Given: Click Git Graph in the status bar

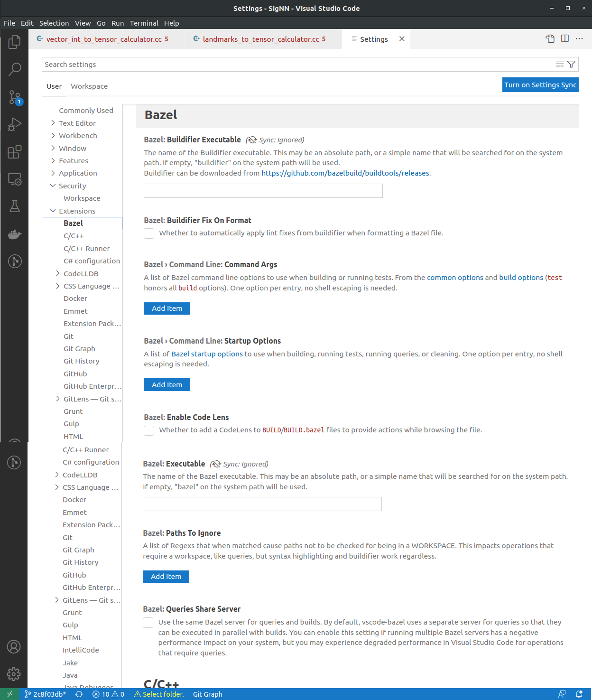Looking at the screenshot, I should pos(207,694).
